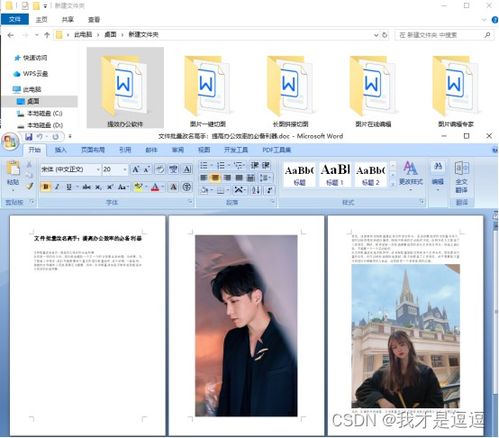This screenshot has width=499, height=438.
Task: Select the Format Painter brush icon
Action: pos(30,186)
